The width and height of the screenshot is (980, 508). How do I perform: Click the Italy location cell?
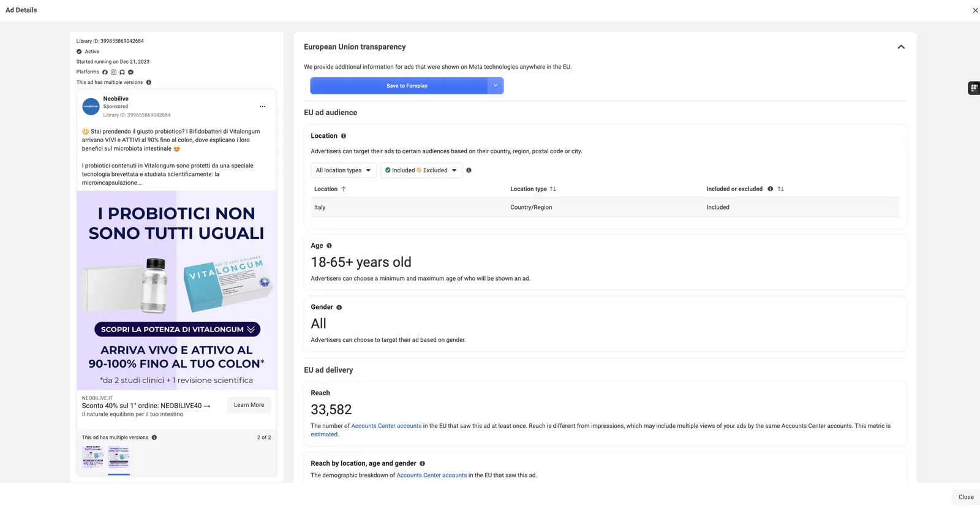(x=320, y=207)
